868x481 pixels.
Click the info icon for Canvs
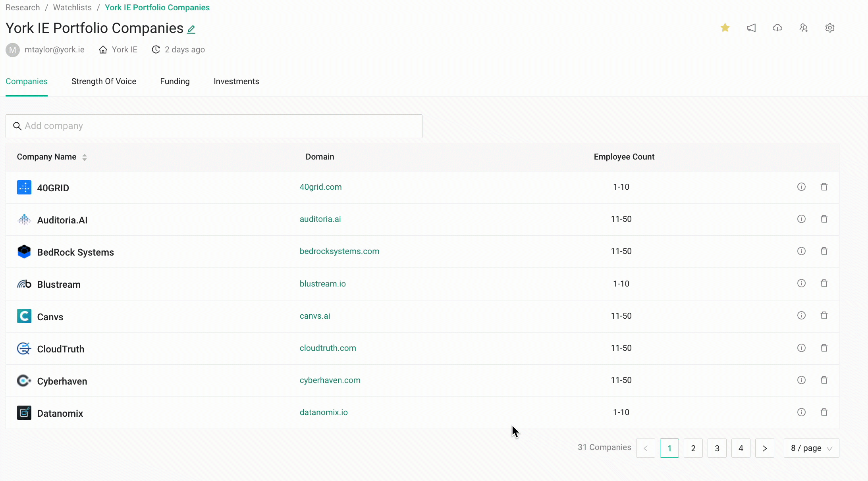coord(801,315)
